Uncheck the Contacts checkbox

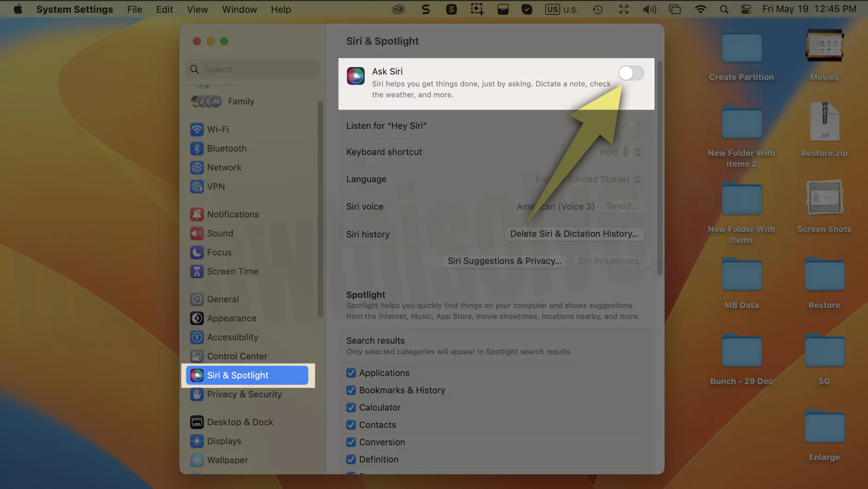pos(351,425)
